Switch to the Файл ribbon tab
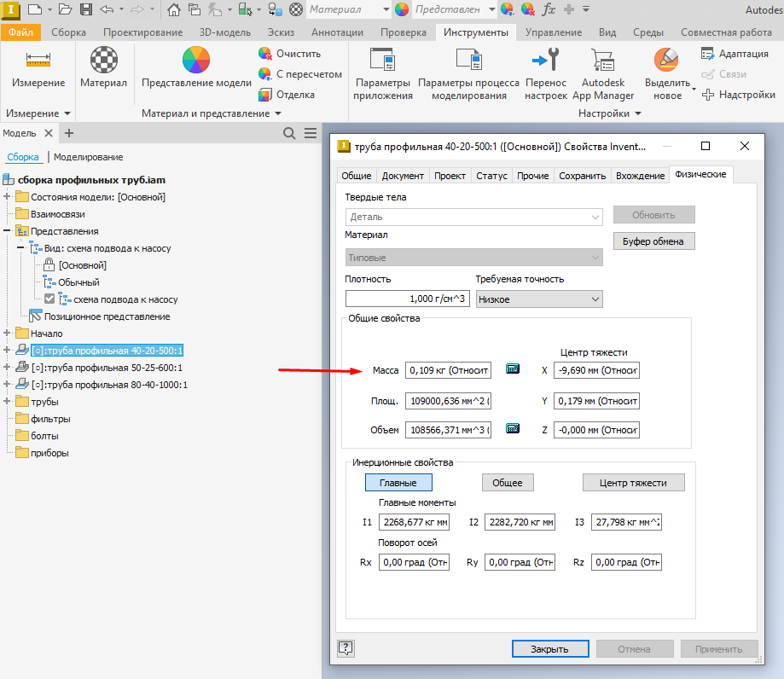Screen dimensions: 784x679 pos(21,32)
